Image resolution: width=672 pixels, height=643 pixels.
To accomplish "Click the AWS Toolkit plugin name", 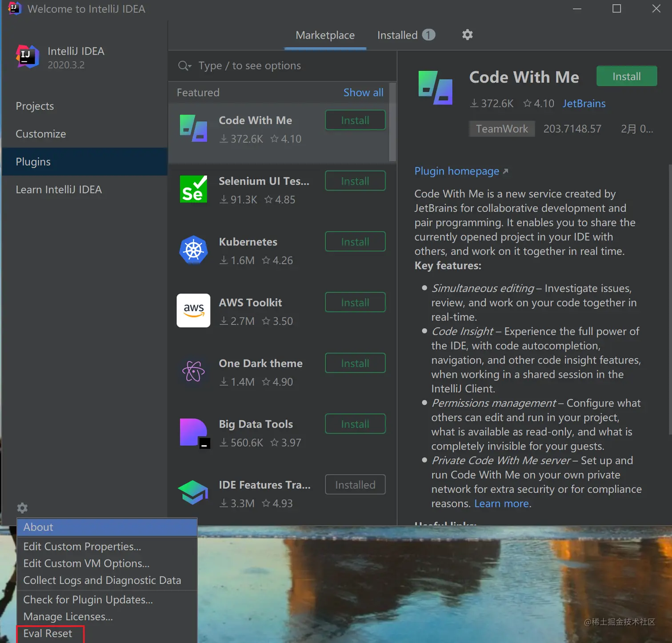I will pos(250,303).
